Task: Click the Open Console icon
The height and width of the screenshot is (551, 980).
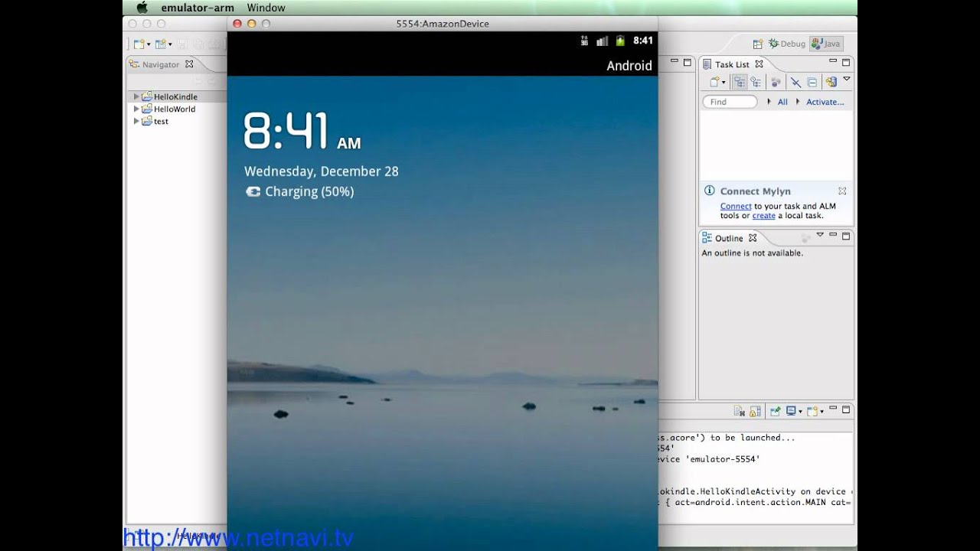Action: tap(812, 411)
